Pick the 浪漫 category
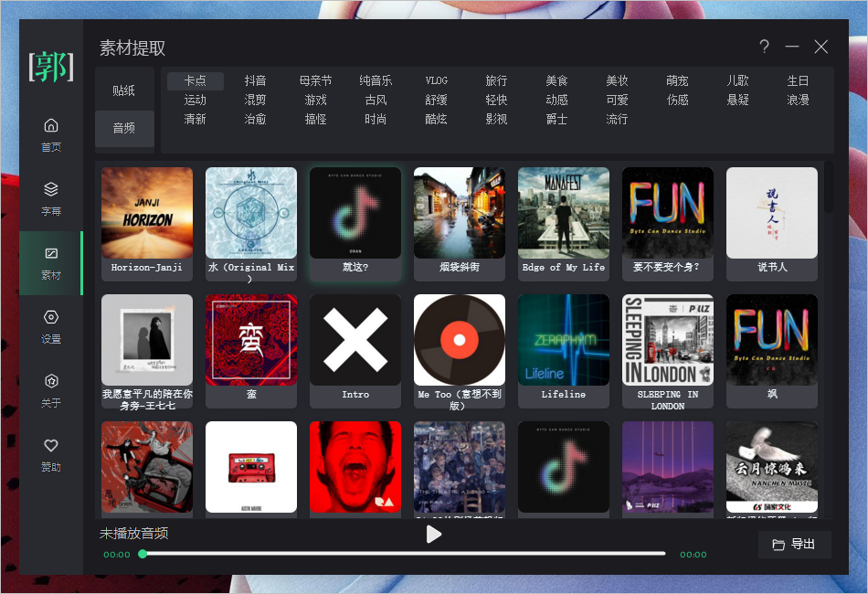Image resolution: width=868 pixels, height=594 pixels. click(799, 101)
